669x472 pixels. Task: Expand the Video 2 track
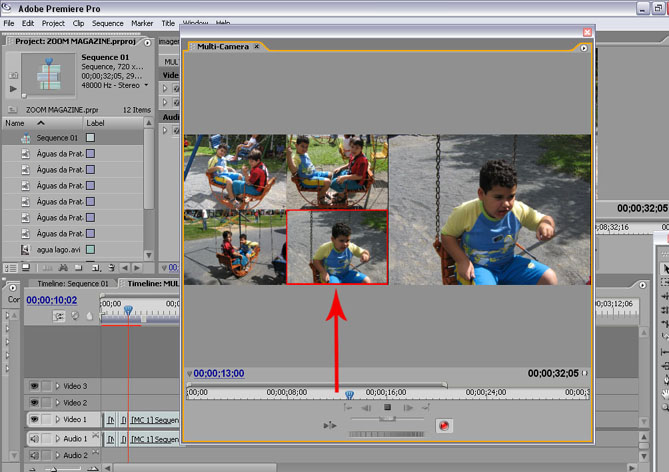coord(57,403)
